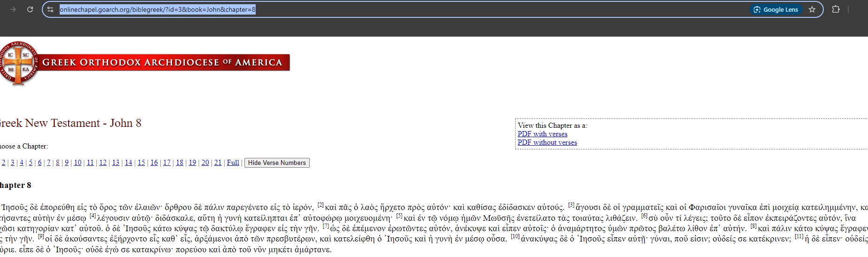Image resolution: width=868 pixels, height=257 pixels.
Task: Go to chapter 9
Action: click(x=67, y=163)
